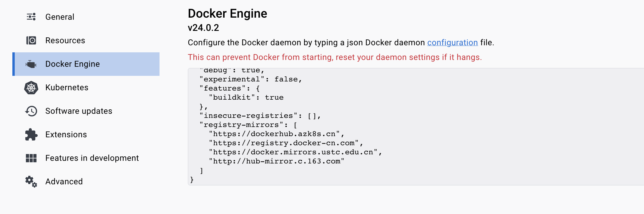Image resolution: width=644 pixels, height=214 pixels.
Task: Open the Advanced settings section
Action: pos(64,181)
